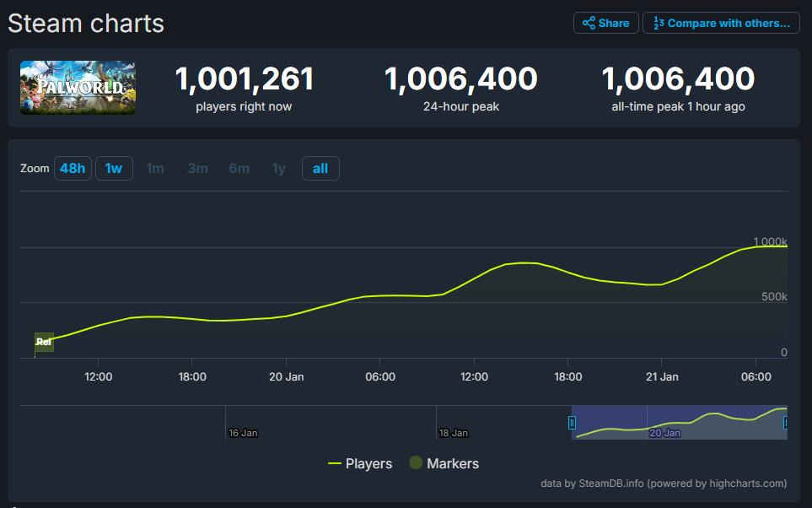
Task: Choose the 6m zoom option
Action: pos(239,168)
